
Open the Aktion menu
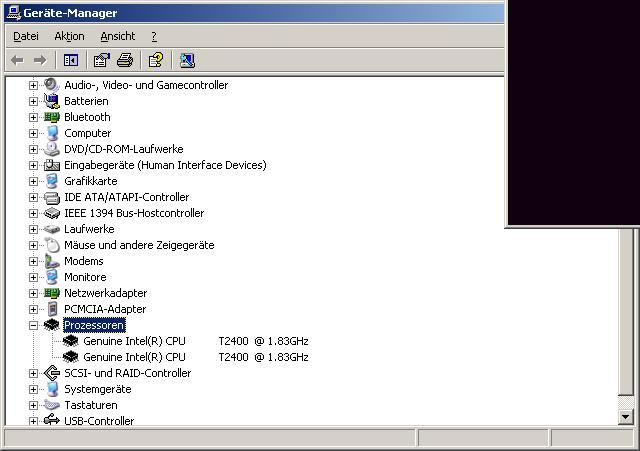69,36
